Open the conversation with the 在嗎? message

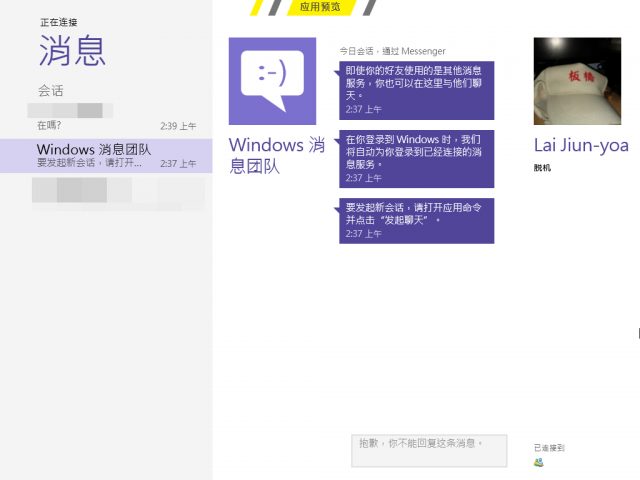[106, 117]
